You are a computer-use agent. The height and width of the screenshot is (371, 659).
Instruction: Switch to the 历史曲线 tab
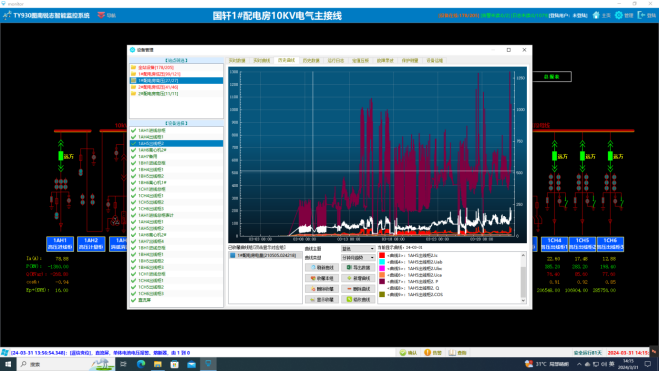(286, 61)
